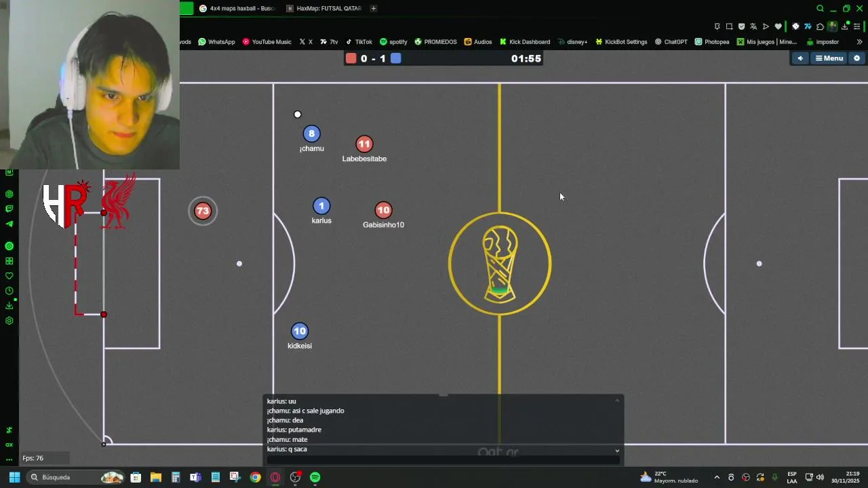
Task: Click the browser search tabs magnifier icon
Action: pos(820,9)
